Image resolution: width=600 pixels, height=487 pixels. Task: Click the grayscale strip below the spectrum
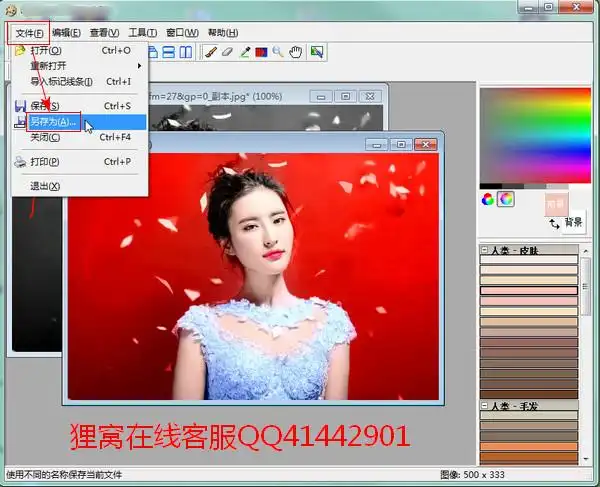tap(524, 186)
